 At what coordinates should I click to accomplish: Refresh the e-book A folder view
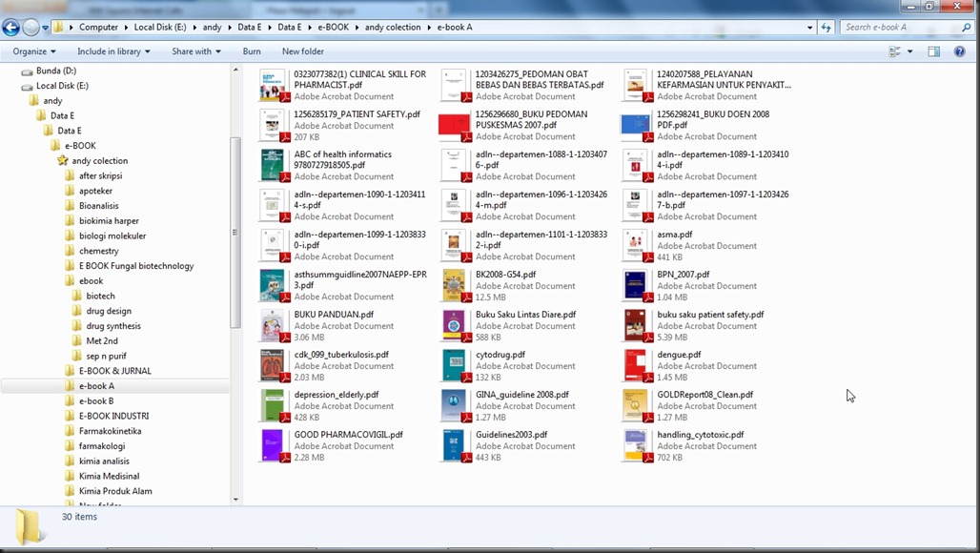tap(827, 28)
